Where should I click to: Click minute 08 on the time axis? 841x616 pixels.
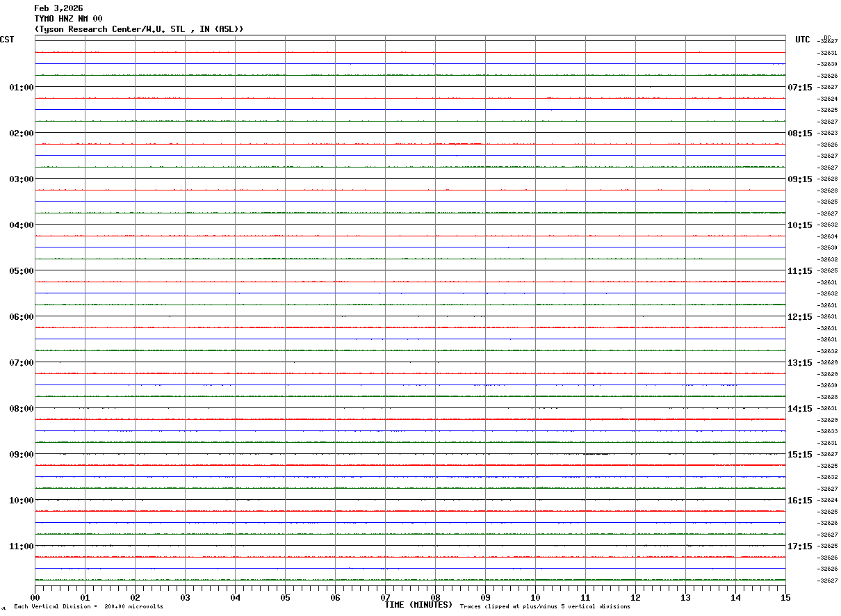click(435, 597)
